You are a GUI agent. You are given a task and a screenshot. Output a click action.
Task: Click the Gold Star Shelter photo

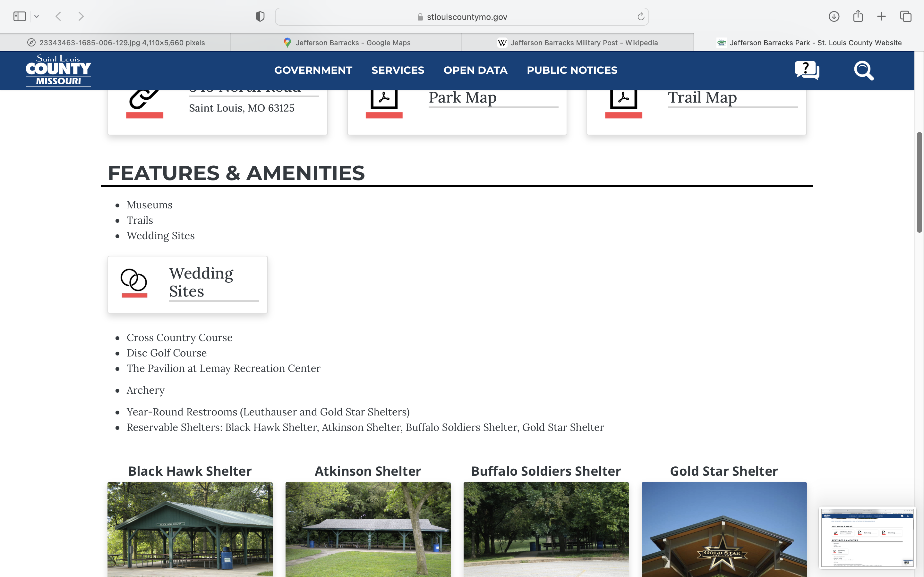[x=724, y=529]
